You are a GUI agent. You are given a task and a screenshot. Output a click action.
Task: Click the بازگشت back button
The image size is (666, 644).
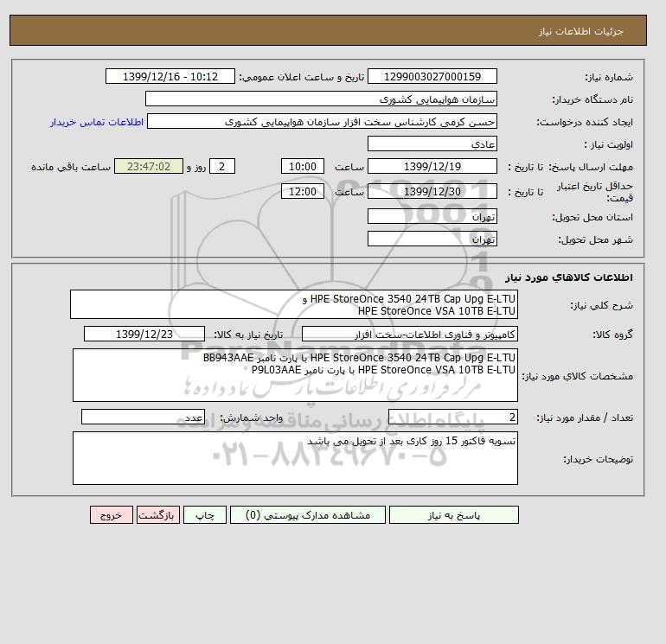click(x=158, y=515)
